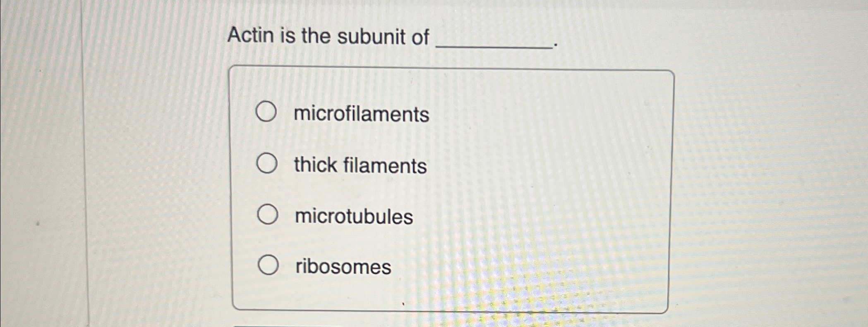Select the ribosomes radio button
868x327 pixels.
click(x=268, y=264)
